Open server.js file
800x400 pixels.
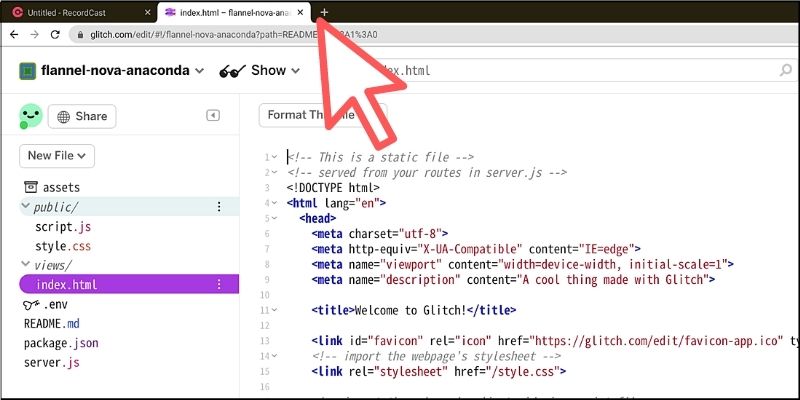[52, 363]
